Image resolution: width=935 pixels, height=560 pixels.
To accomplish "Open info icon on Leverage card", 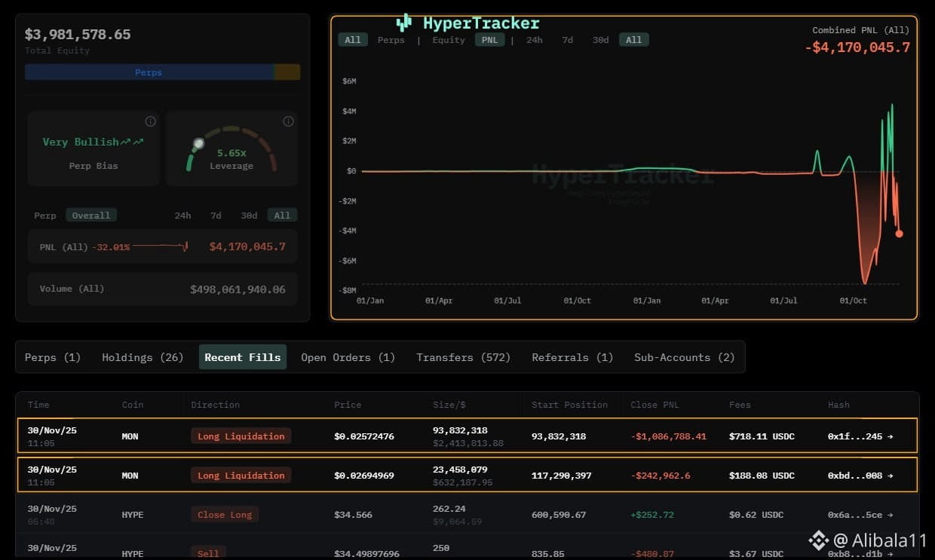I will (x=288, y=121).
